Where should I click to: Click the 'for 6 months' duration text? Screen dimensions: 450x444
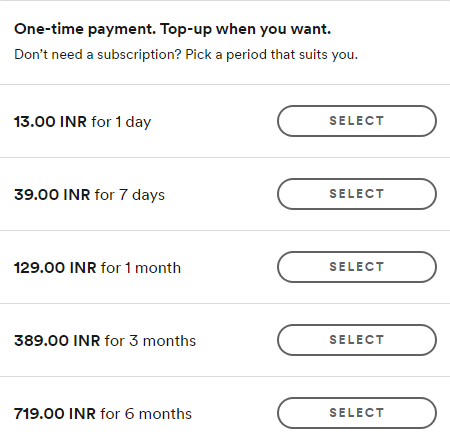[146, 414]
